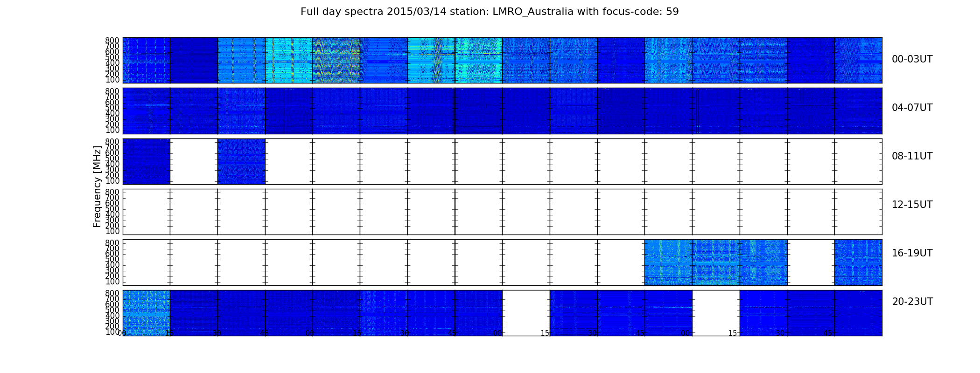This screenshot has width=980, height=373.
Task: Select the '00-03UT' row label
Action: (912, 59)
